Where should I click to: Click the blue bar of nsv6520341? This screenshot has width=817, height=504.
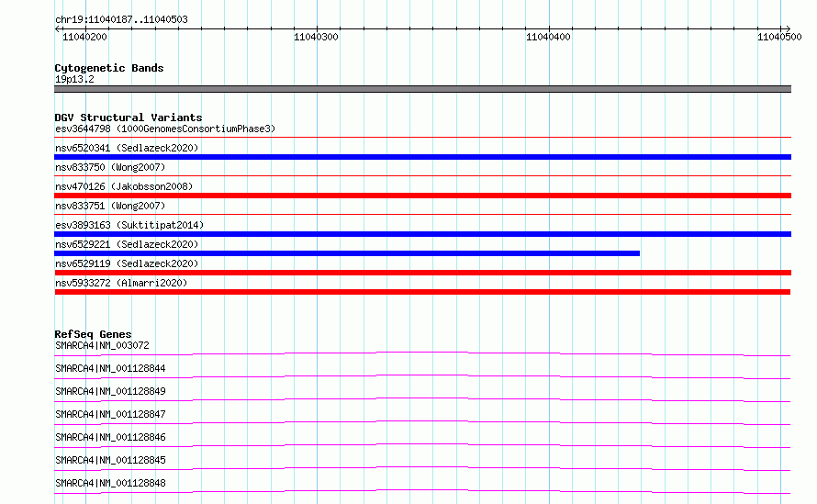[x=422, y=157]
